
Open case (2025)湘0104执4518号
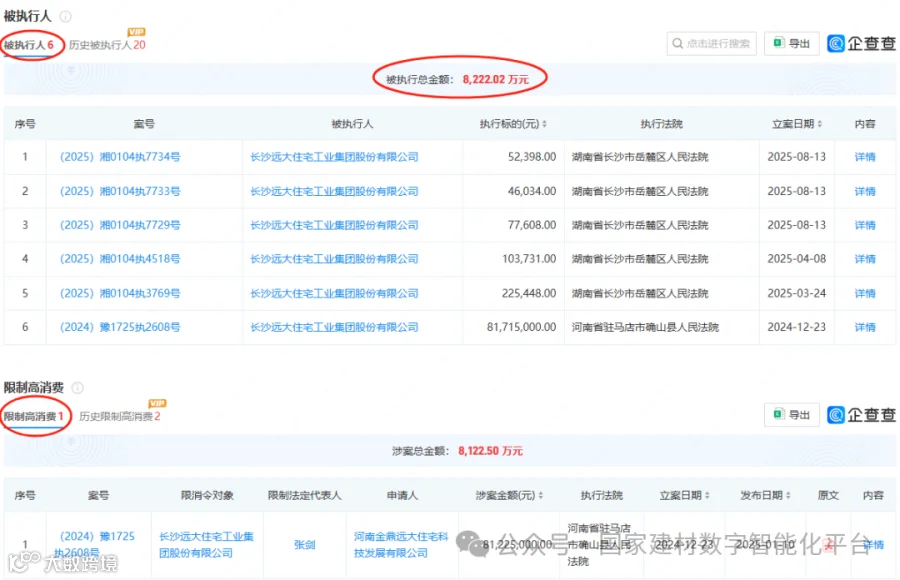120,259
